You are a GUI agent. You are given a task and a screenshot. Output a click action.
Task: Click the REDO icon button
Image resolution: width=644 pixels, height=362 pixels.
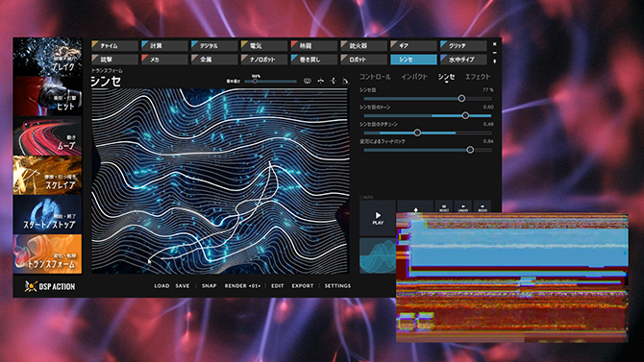tap(483, 207)
